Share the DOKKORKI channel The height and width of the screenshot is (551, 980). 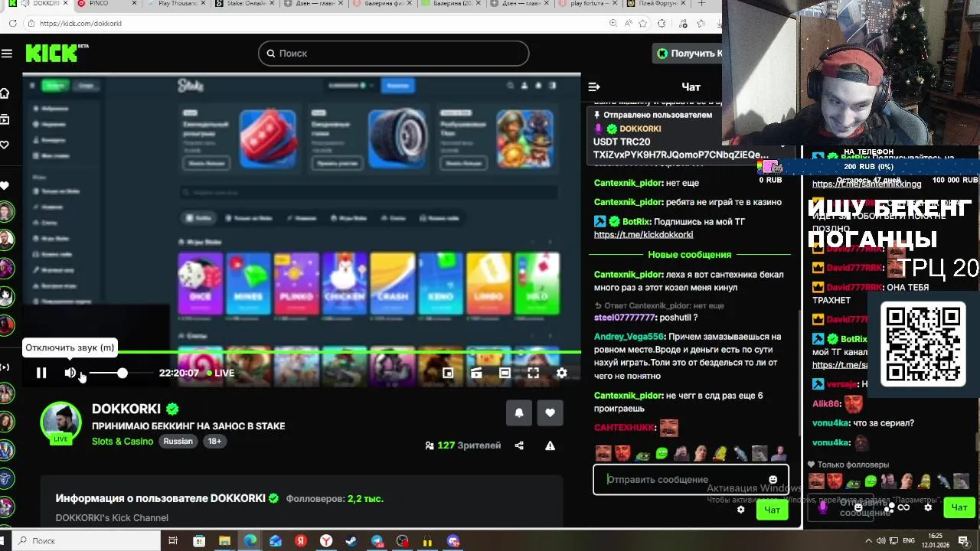(519, 445)
